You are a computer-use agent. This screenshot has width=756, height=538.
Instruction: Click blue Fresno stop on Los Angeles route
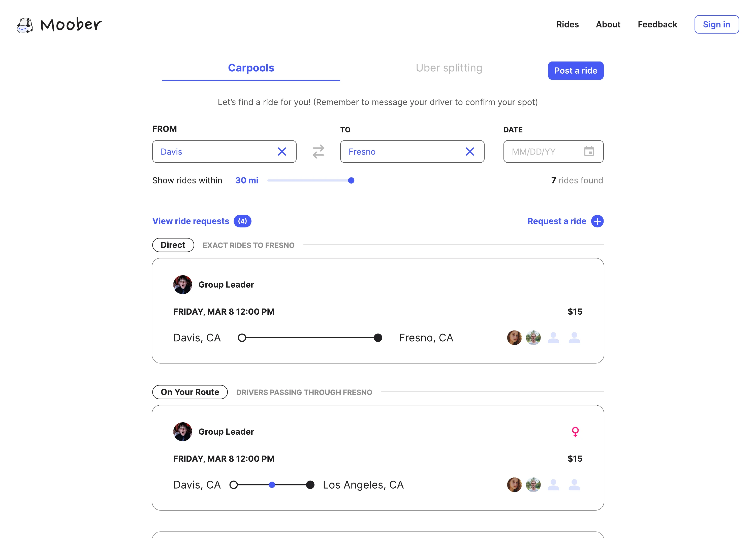click(x=272, y=485)
